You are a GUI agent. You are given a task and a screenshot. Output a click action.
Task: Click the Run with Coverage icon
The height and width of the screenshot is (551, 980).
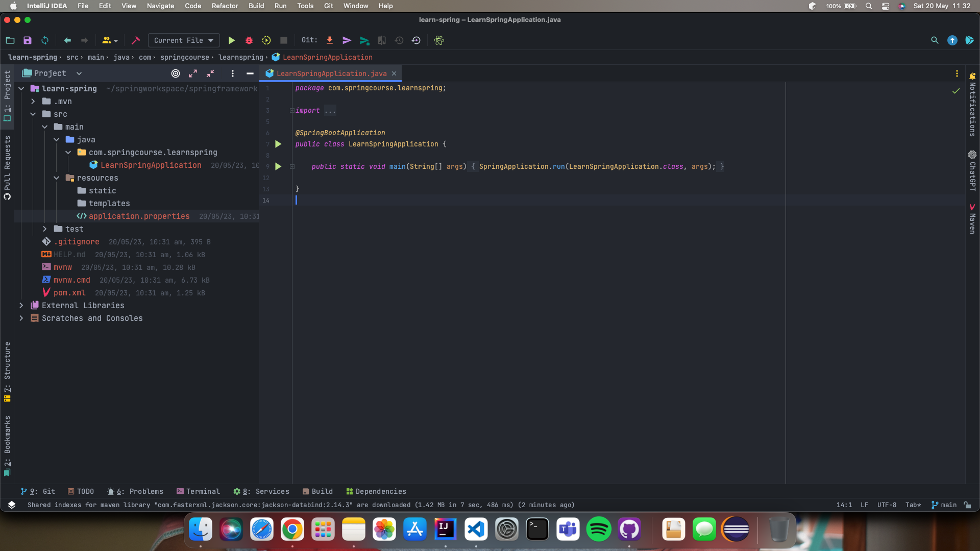[x=266, y=40]
